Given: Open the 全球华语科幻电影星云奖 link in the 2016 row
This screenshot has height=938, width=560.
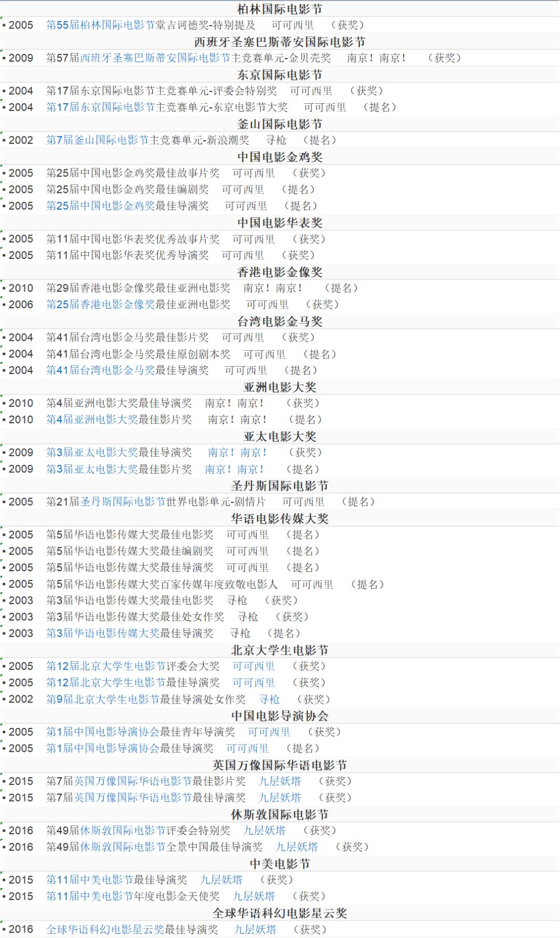Looking at the screenshot, I should click(105, 929).
